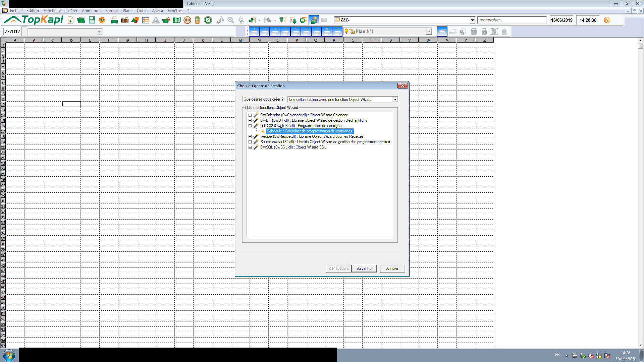The image size is (644, 362).
Task: Click the rechercher search field
Action: (x=512, y=20)
